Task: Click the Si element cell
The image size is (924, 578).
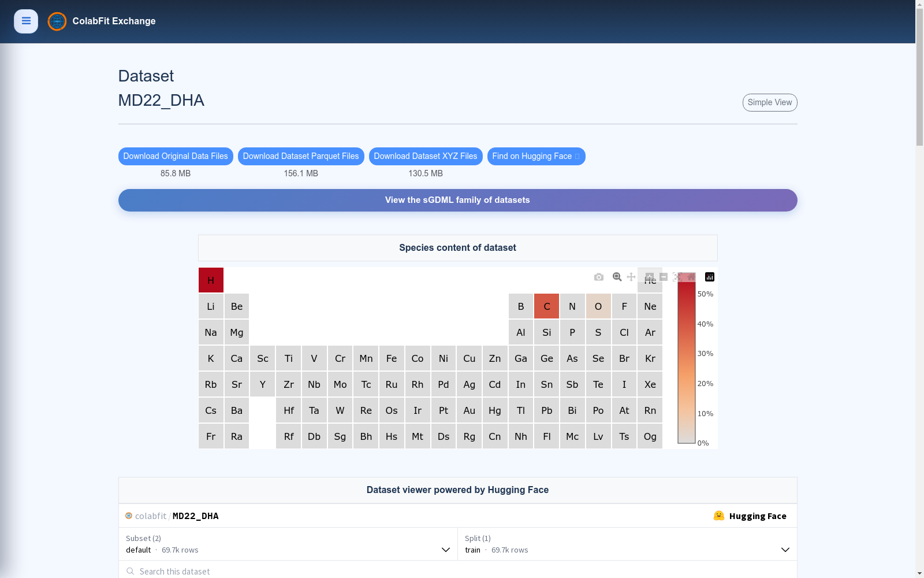Action: tap(547, 332)
